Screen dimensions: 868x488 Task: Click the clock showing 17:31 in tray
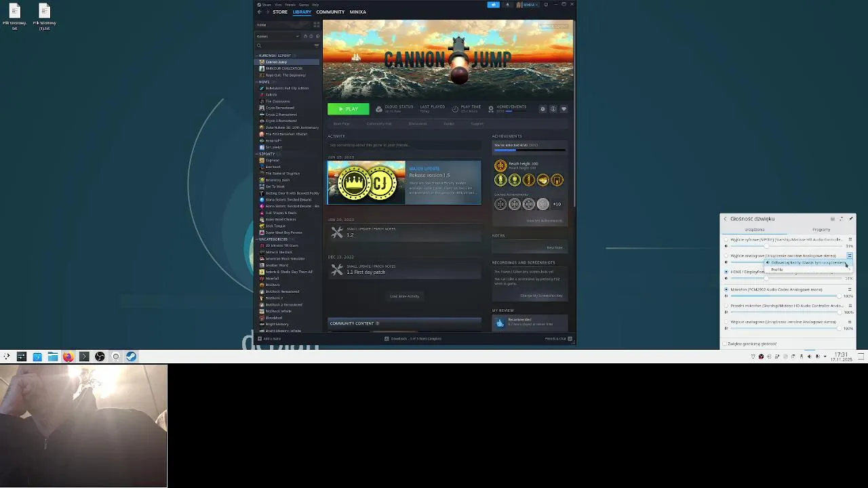point(842,357)
